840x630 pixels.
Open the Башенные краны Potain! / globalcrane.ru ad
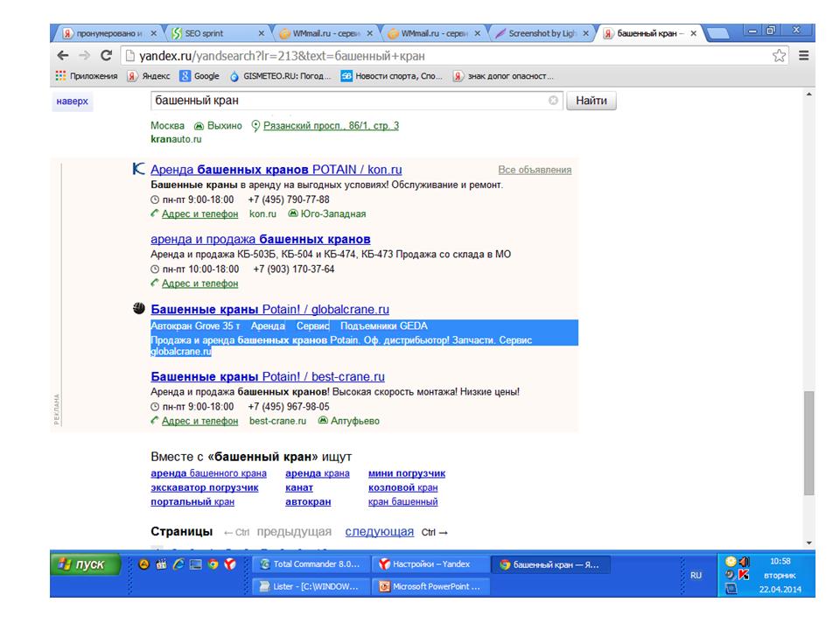270,309
